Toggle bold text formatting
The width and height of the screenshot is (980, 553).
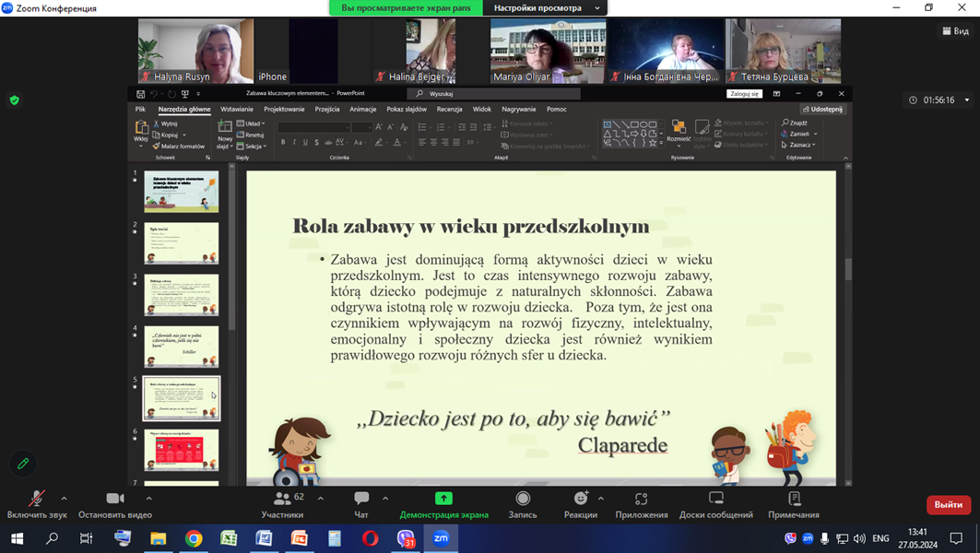pos(283,142)
